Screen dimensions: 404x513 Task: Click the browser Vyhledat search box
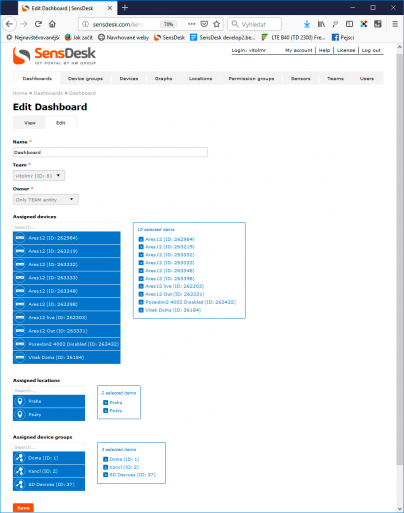(255, 24)
